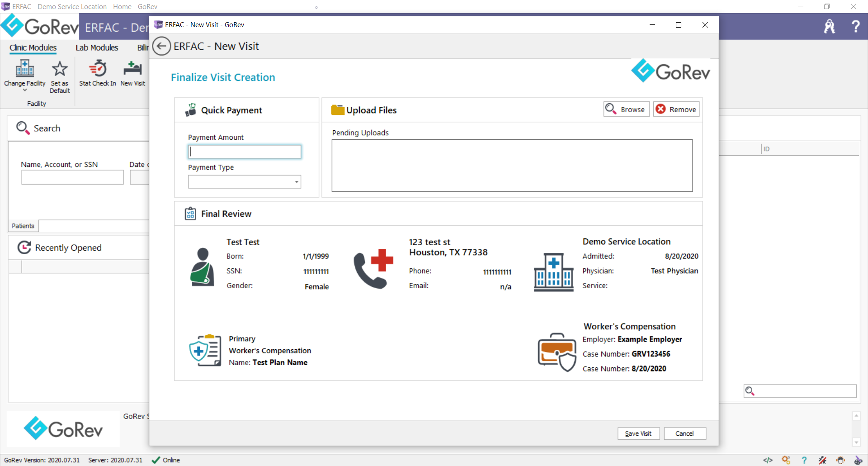This screenshot has width=868, height=466.
Task: Click the user profile icon in header
Action: pos(830,27)
